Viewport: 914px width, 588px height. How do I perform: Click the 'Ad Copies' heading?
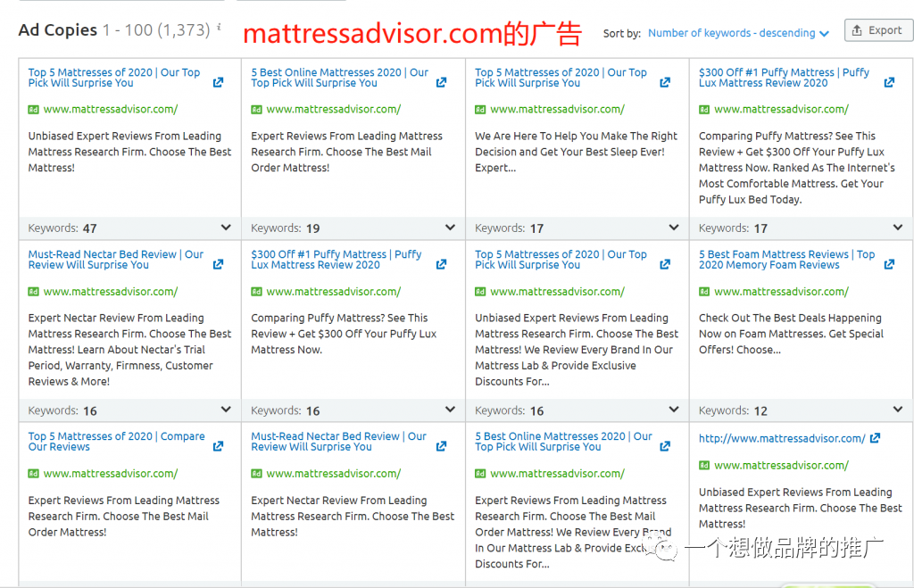point(58,29)
